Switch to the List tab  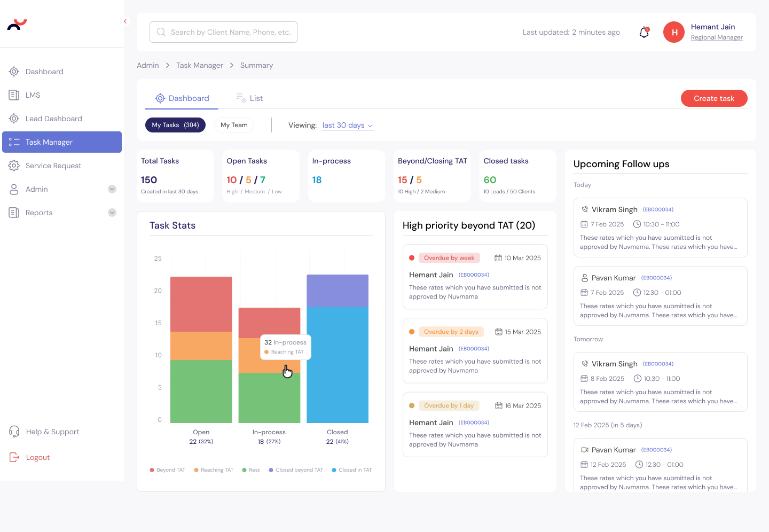(250, 98)
